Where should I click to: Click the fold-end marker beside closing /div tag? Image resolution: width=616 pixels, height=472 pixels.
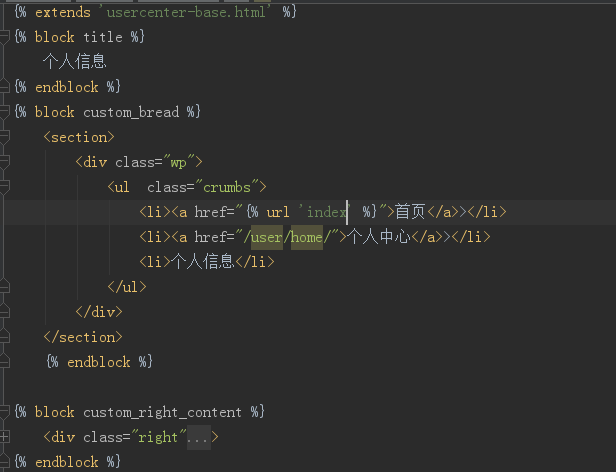tap(4, 312)
